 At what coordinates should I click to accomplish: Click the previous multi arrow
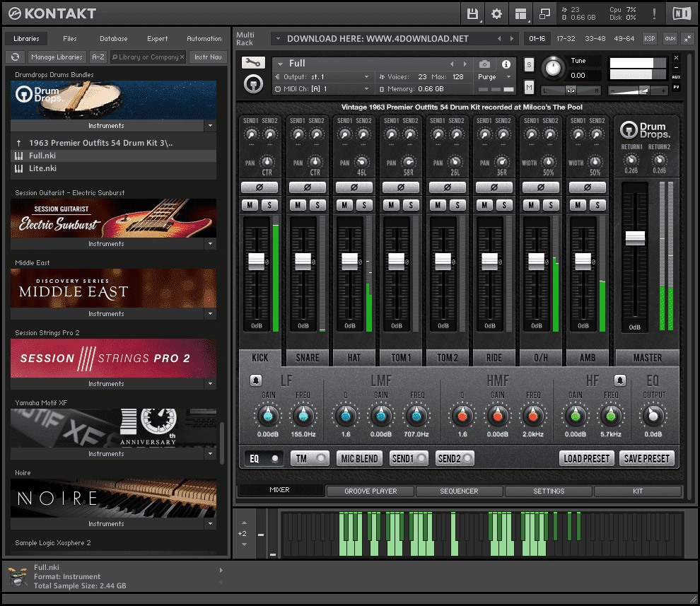pos(499,39)
